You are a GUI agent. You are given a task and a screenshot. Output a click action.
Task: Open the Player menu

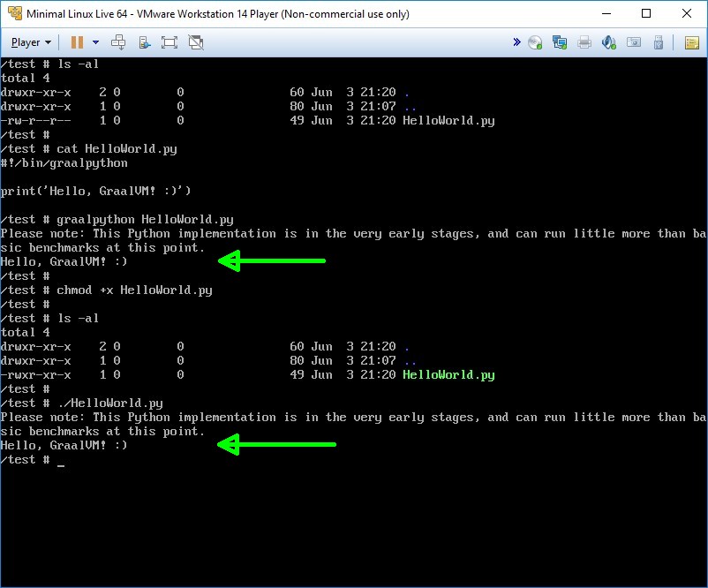tap(31, 42)
